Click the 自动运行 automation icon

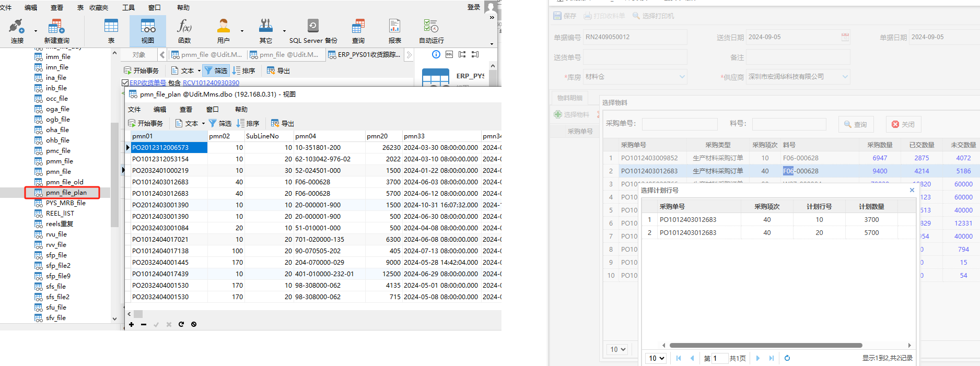pos(431,26)
